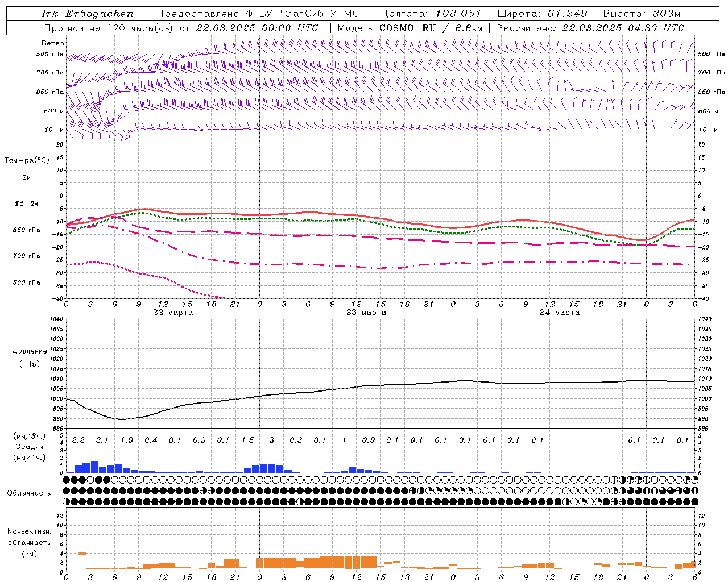
Task: Click the 23 марта date label
Action: [x=366, y=313]
